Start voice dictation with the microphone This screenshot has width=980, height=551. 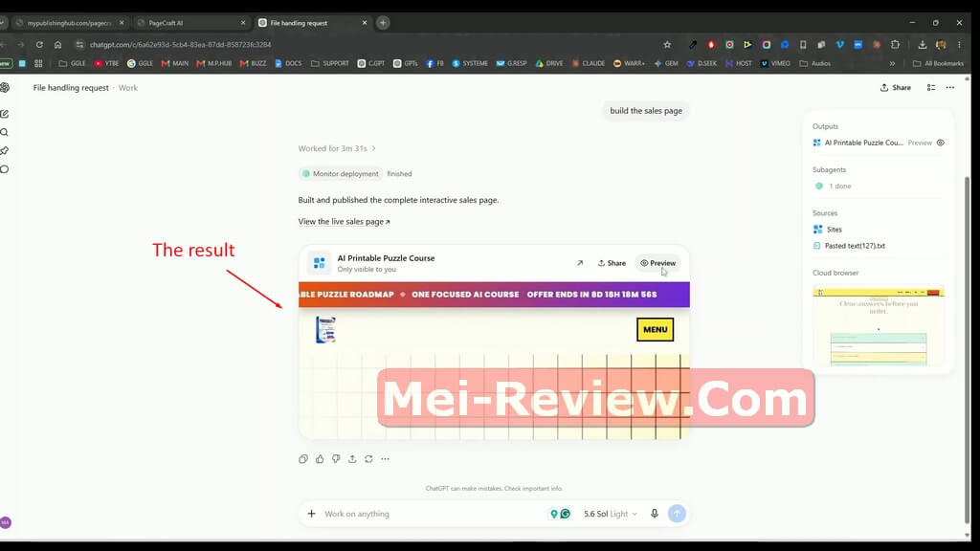click(x=655, y=514)
